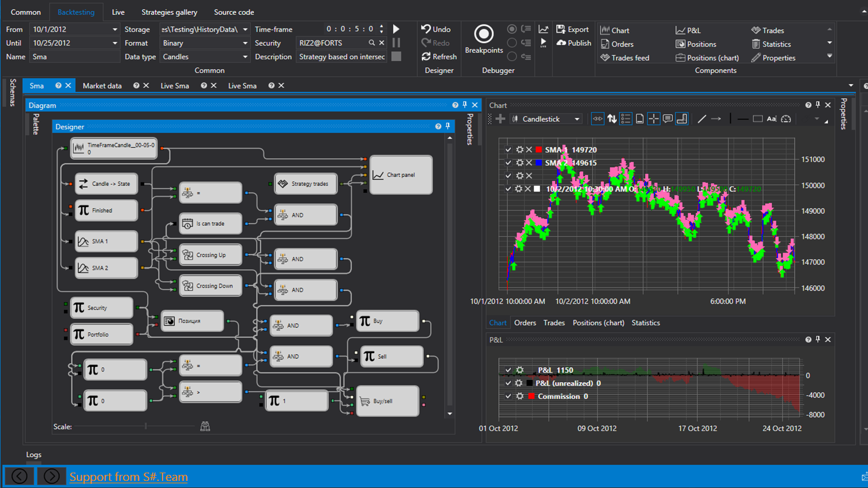Open Positions (chart) tab below chart
The width and height of the screenshot is (868, 488).
pos(599,323)
